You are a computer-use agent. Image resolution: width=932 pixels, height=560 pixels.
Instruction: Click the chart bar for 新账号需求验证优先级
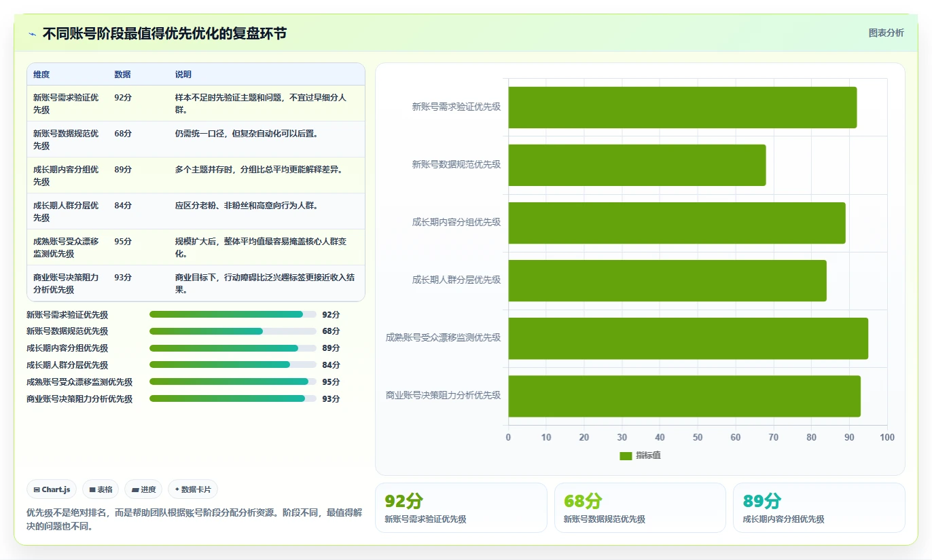click(682, 107)
